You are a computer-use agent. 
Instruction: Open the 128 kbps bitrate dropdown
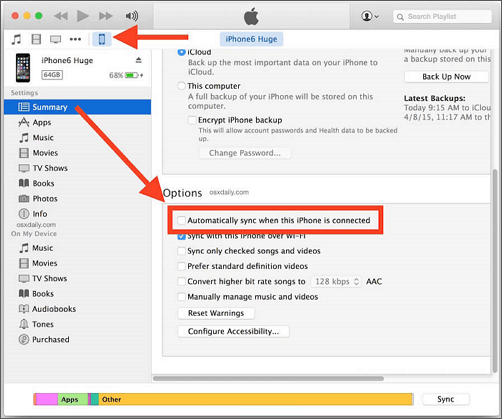click(336, 282)
